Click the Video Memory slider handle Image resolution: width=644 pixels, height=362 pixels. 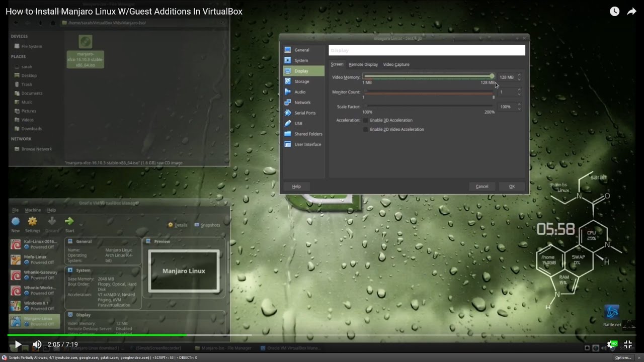492,76
